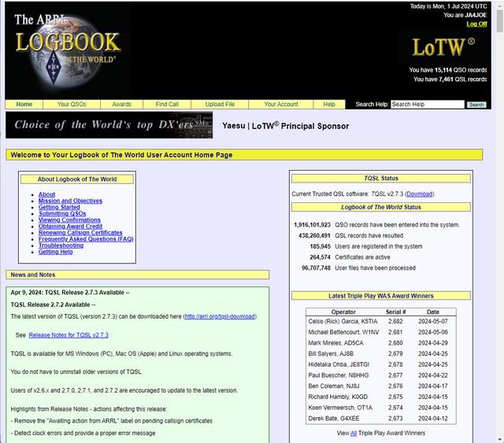Open the Getting Started link
The width and height of the screenshot is (504, 443).
click(59, 207)
